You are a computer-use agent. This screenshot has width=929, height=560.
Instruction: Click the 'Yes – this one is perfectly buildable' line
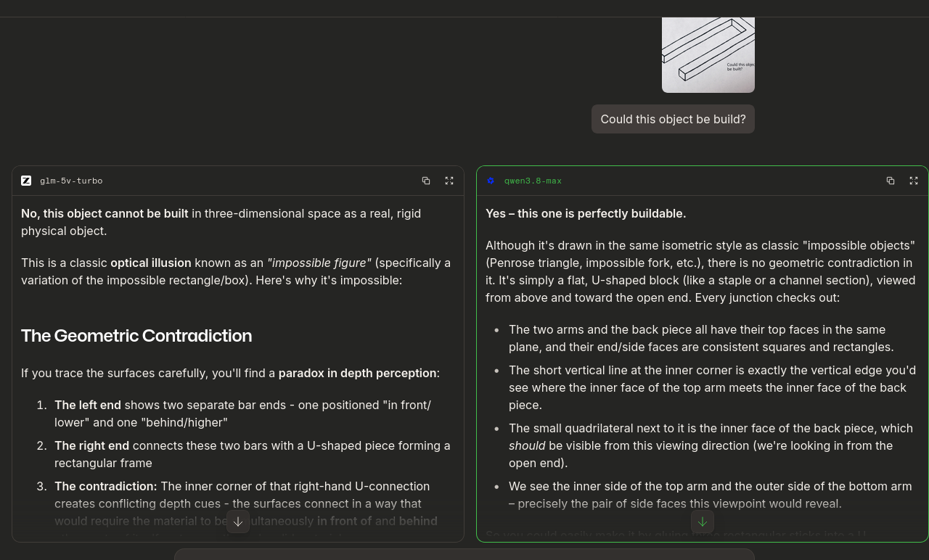click(x=586, y=213)
